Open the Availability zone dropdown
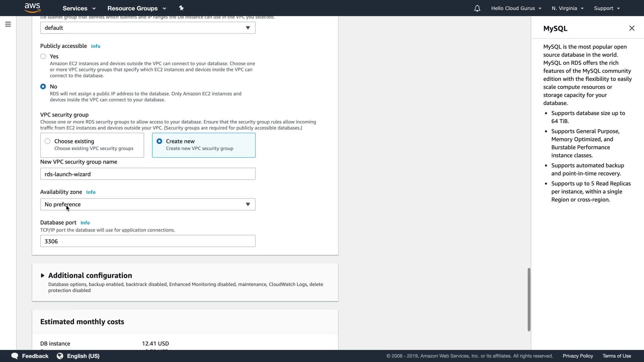Viewport: 644px width, 362px height. pos(148,204)
